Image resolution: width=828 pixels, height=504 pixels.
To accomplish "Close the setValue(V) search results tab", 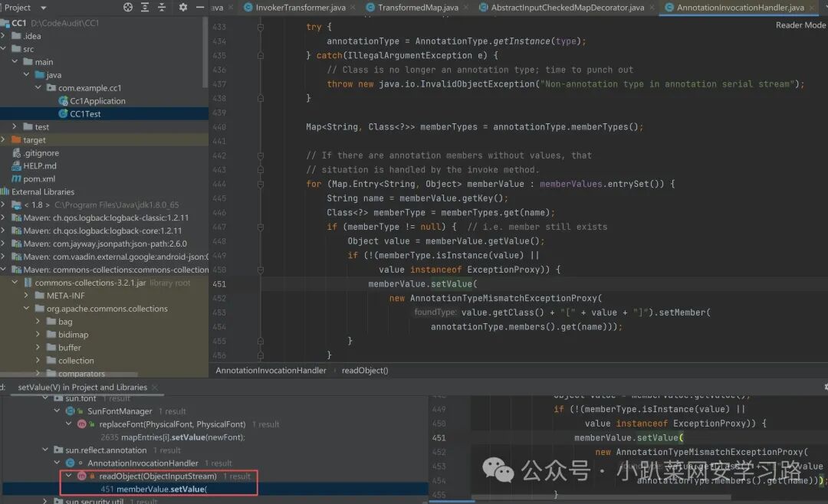I will click(x=155, y=388).
